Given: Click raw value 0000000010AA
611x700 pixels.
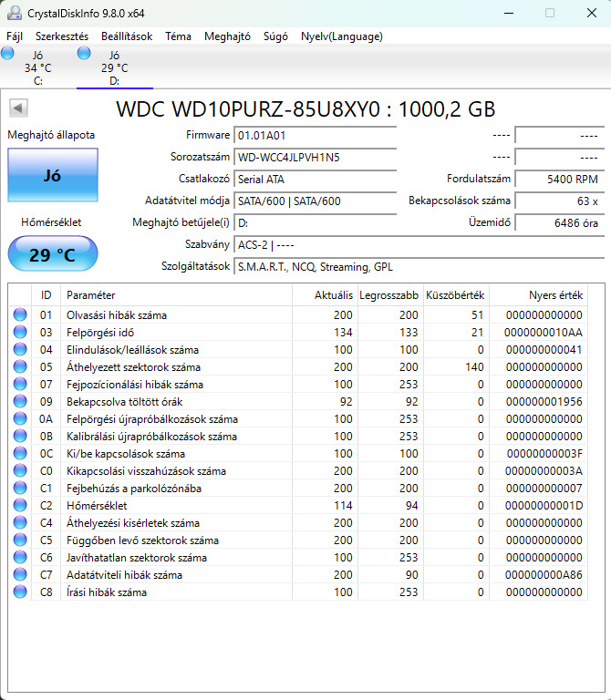Looking at the screenshot, I should click(x=544, y=333).
